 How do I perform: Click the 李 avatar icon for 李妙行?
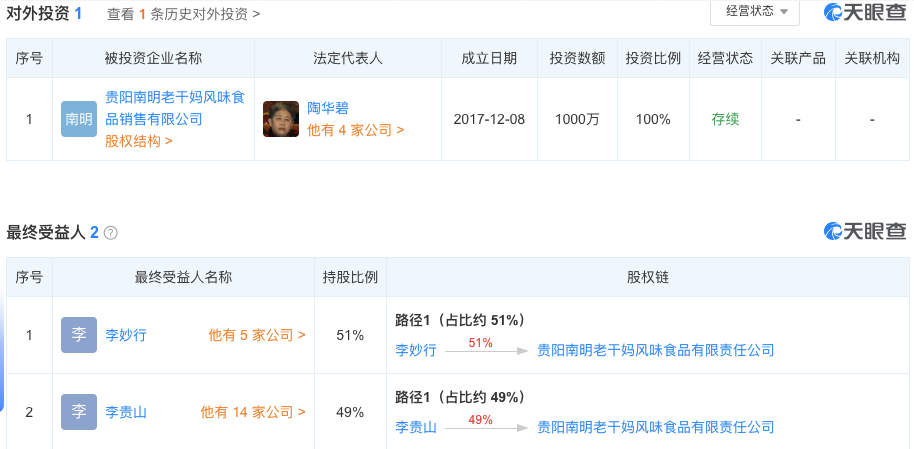[x=79, y=335]
